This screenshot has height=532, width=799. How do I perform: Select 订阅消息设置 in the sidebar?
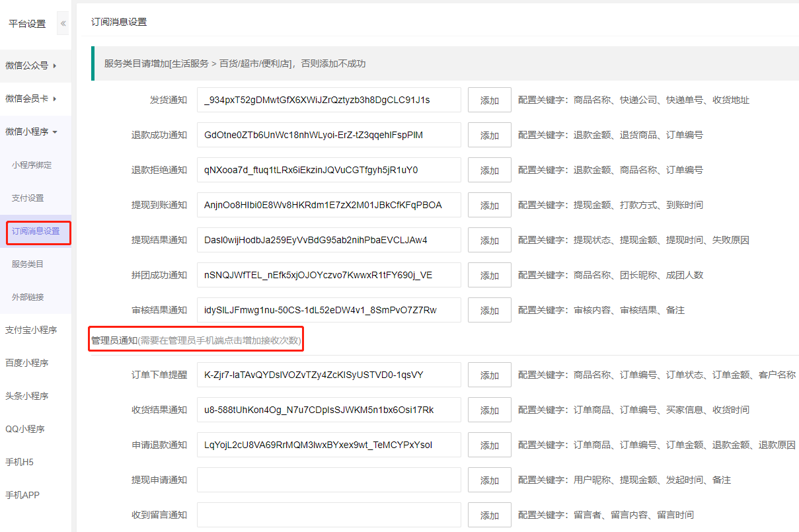coord(36,231)
